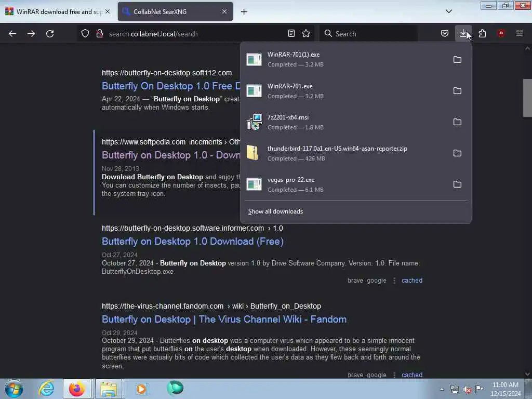Click the Firefox taskbar button
The width and height of the screenshot is (532, 399).
pos(77,389)
